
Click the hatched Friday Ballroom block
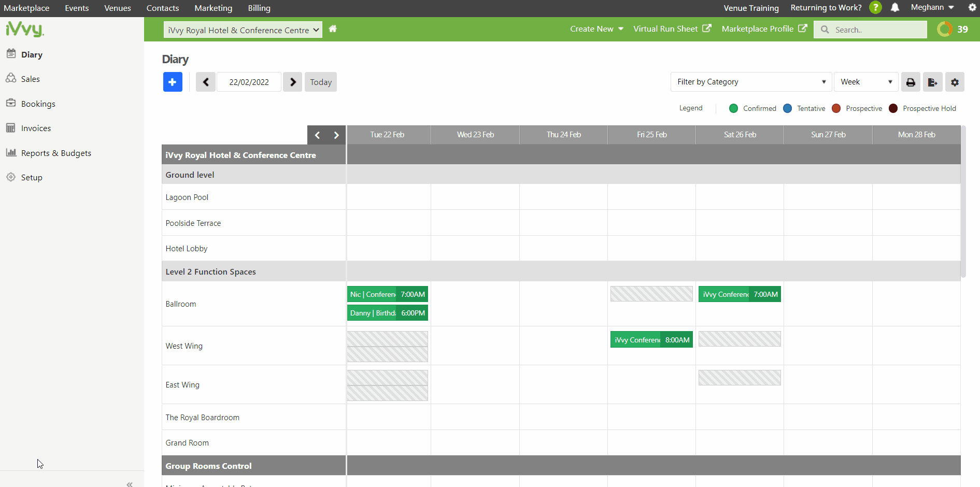(651, 294)
